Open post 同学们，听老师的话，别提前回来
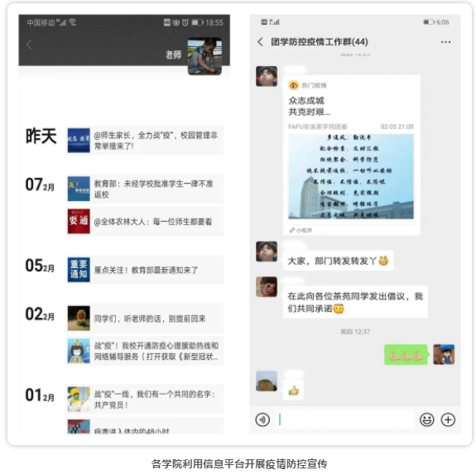 click(x=145, y=318)
